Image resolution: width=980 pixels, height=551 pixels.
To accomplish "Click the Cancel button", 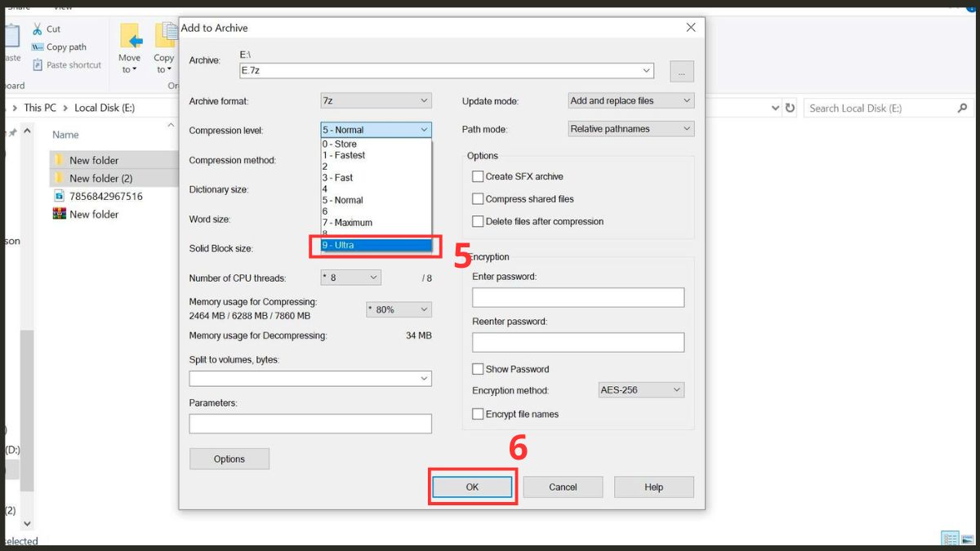I will [563, 487].
